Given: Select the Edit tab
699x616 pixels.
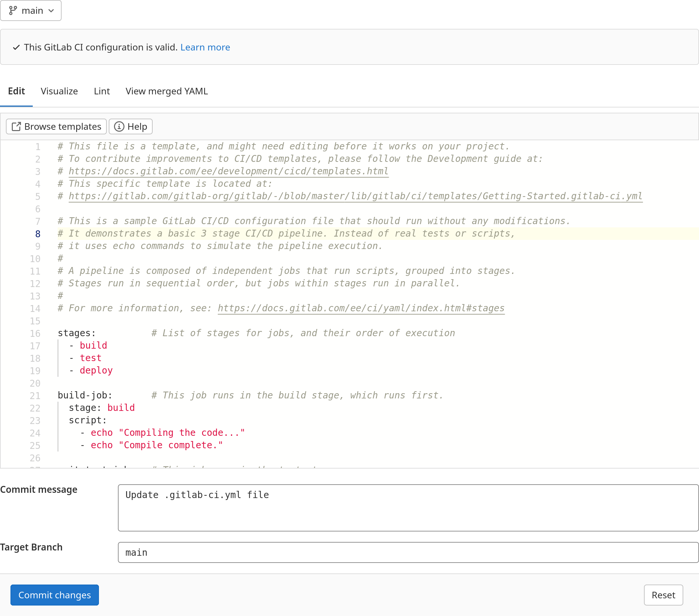Looking at the screenshot, I should point(16,91).
